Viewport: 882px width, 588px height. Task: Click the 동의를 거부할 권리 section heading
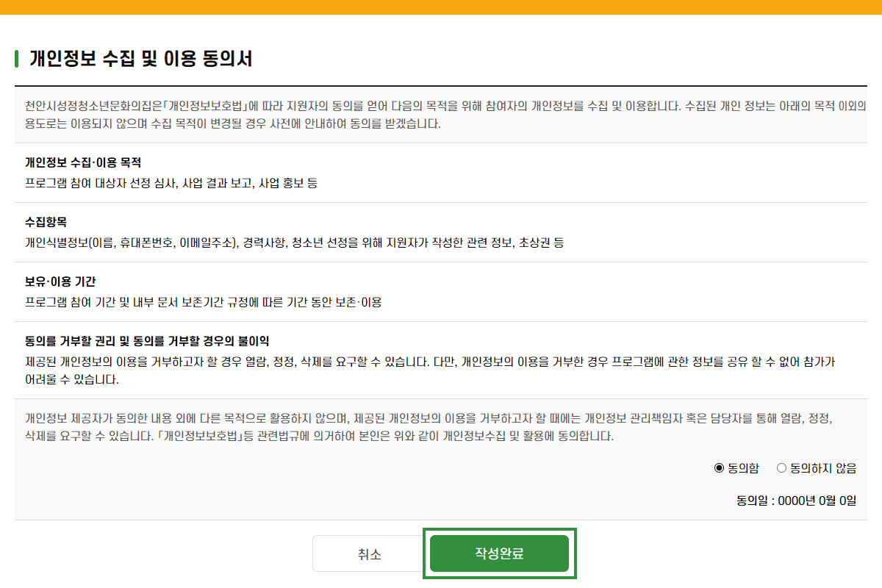(x=147, y=342)
